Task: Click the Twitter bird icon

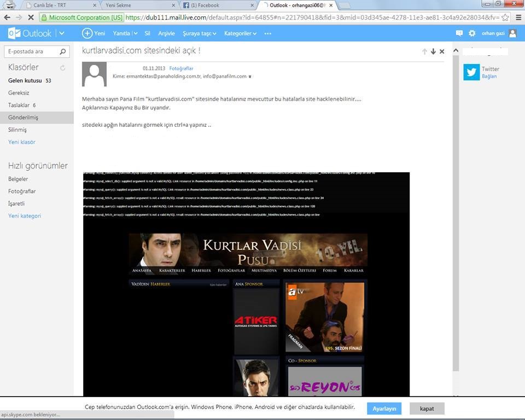Action: 471,72
